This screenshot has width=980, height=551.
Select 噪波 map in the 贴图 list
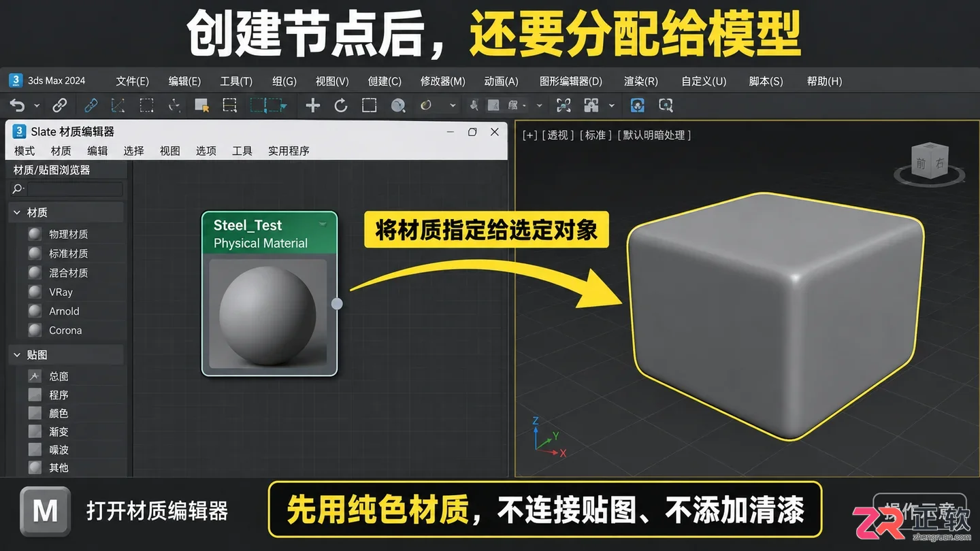click(x=59, y=450)
